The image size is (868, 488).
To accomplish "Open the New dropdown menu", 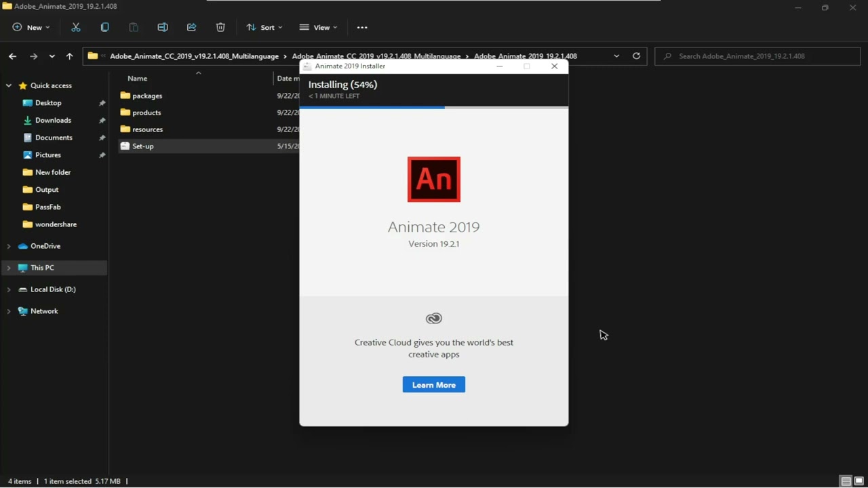I will [31, 27].
